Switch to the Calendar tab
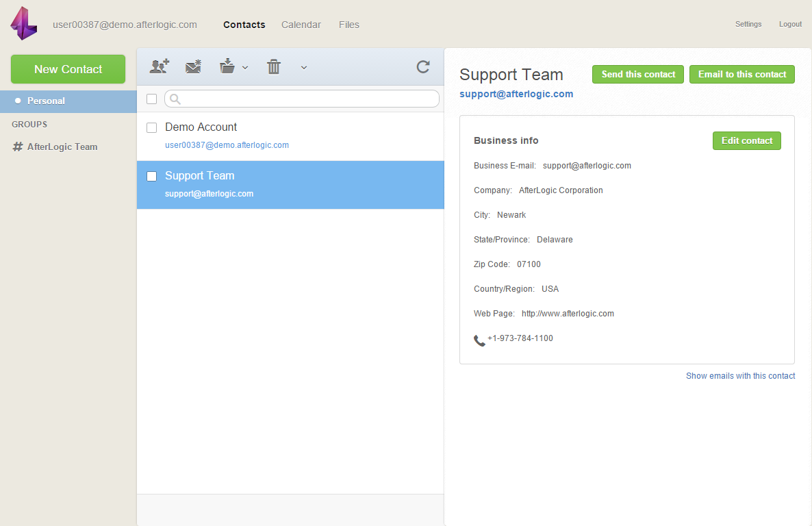Image resolution: width=812 pixels, height=526 pixels. (301, 25)
